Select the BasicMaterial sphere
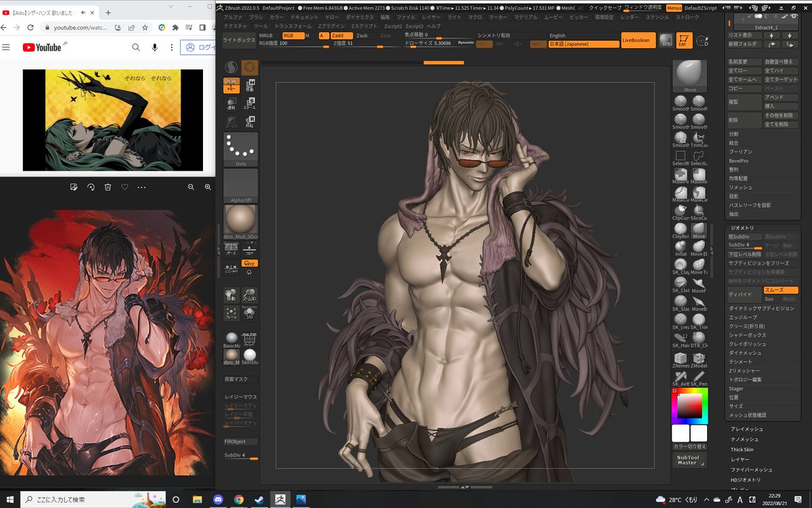Viewport: 812px width, 508px height. point(231,339)
